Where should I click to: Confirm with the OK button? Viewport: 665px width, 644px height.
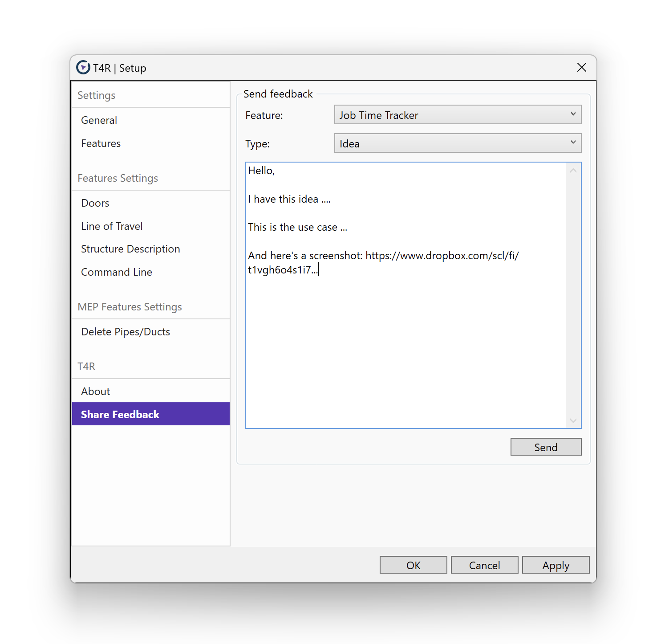point(413,565)
